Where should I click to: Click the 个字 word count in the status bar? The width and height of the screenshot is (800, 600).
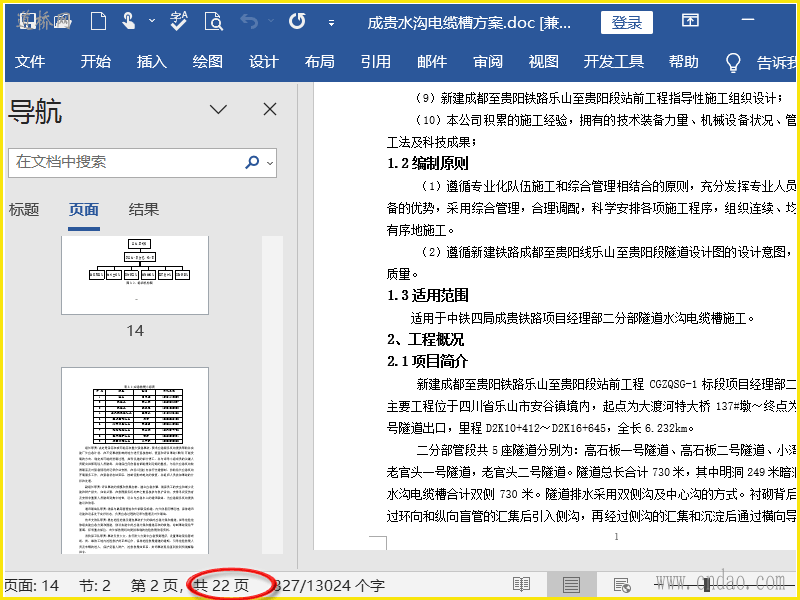click(329, 586)
